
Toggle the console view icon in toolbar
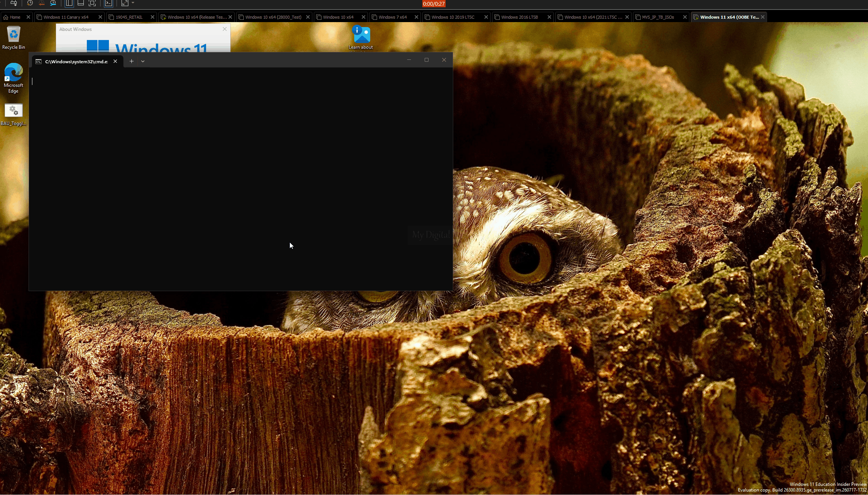tap(109, 3)
